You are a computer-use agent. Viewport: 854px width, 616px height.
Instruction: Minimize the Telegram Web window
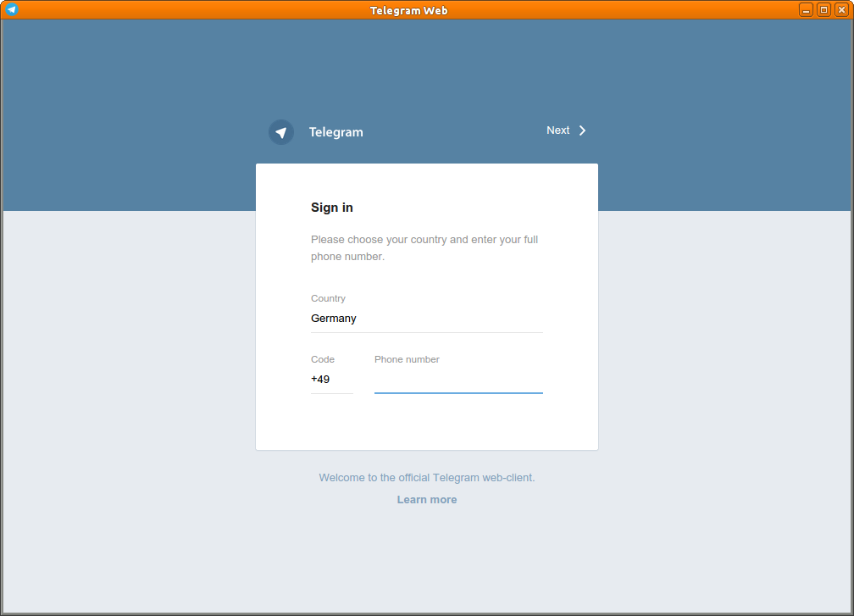coord(806,10)
